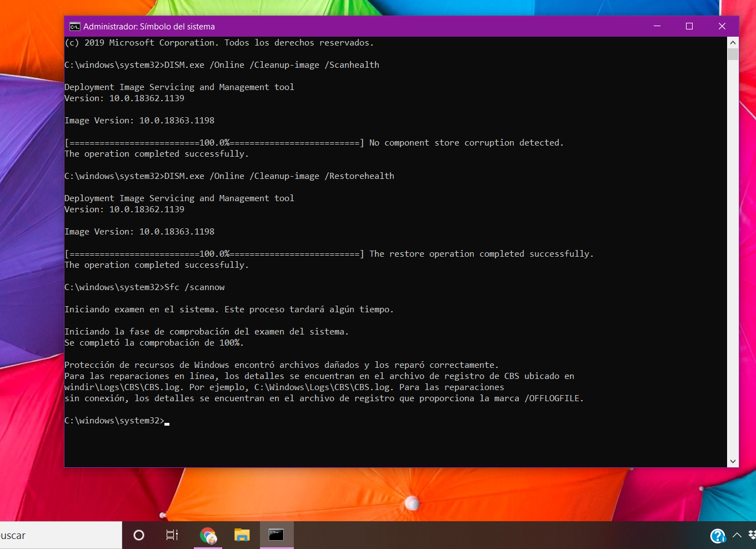Close the Símbolo del sistema window
This screenshot has height=549, width=756.
pos(722,26)
